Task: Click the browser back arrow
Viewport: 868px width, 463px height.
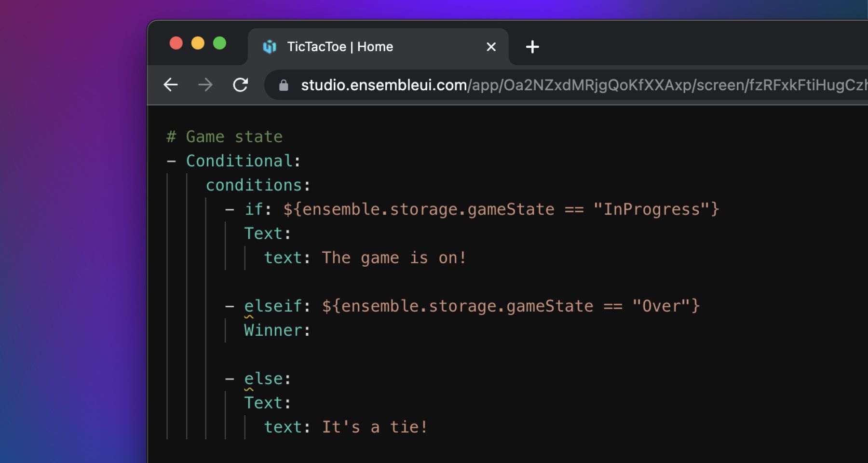Action: pos(171,85)
